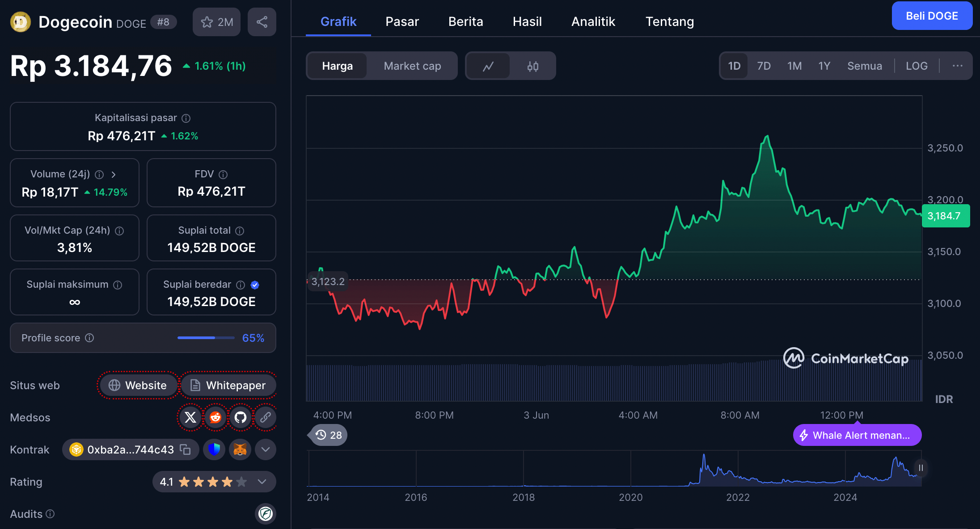Click the Rp 476,21T market cap value
Screen dimensions: 980x529
[x=122, y=136]
